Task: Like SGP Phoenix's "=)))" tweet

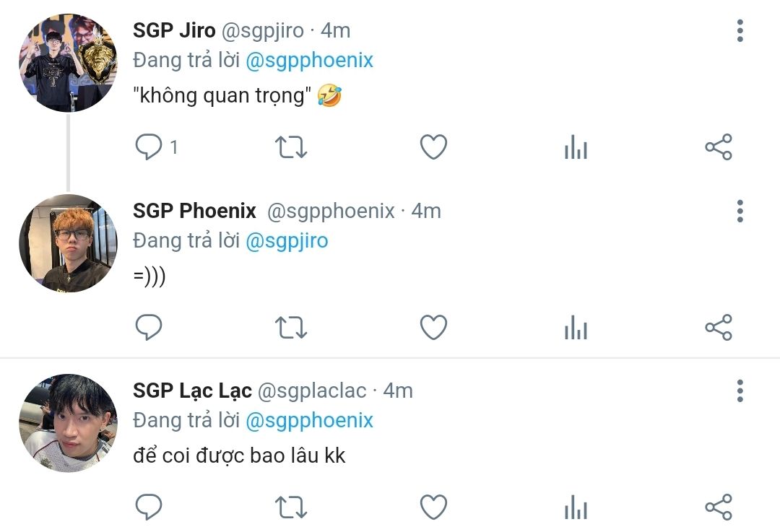Action: (434, 327)
